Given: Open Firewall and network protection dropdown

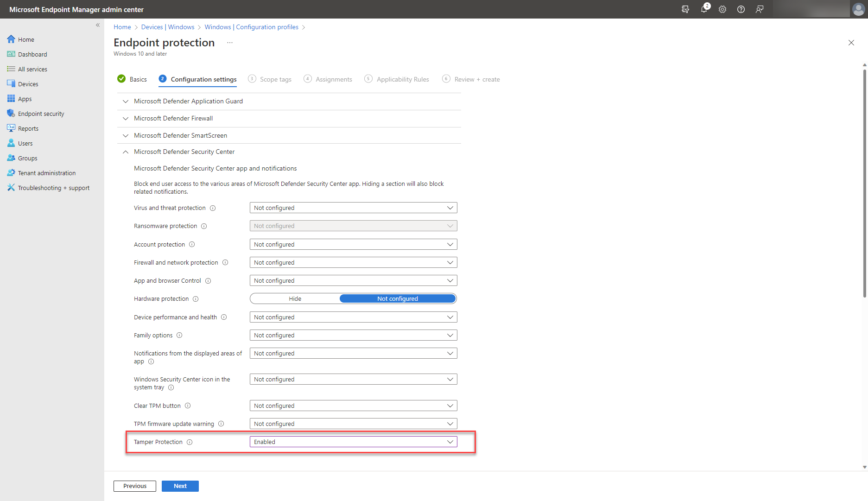Looking at the screenshot, I should [353, 262].
